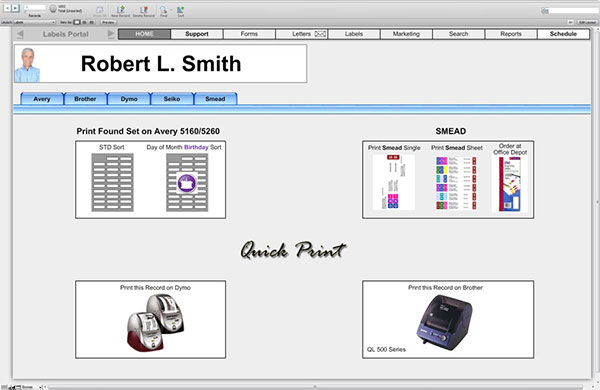This screenshot has height=390, width=600.
Task: Select the Seiko labels tab
Action: (172, 99)
